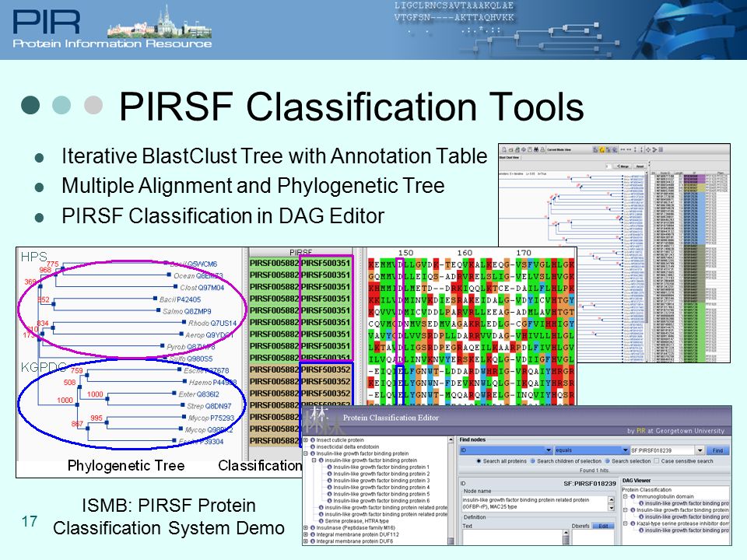Click the Definition Text vertical scrollbar
The height and width of the screenshot is (560, 747).
(566, 537)
